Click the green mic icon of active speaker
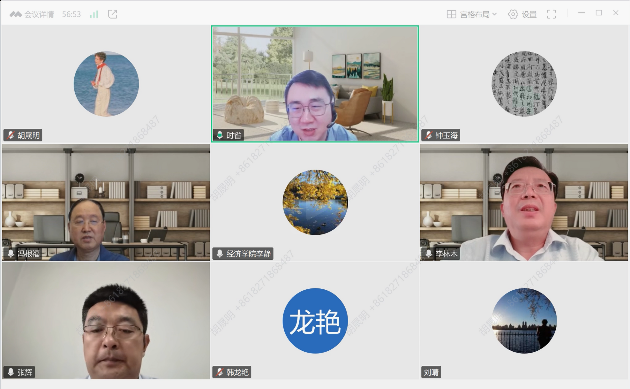Screen dimensions: 630x389 click(x=219, y=135)
